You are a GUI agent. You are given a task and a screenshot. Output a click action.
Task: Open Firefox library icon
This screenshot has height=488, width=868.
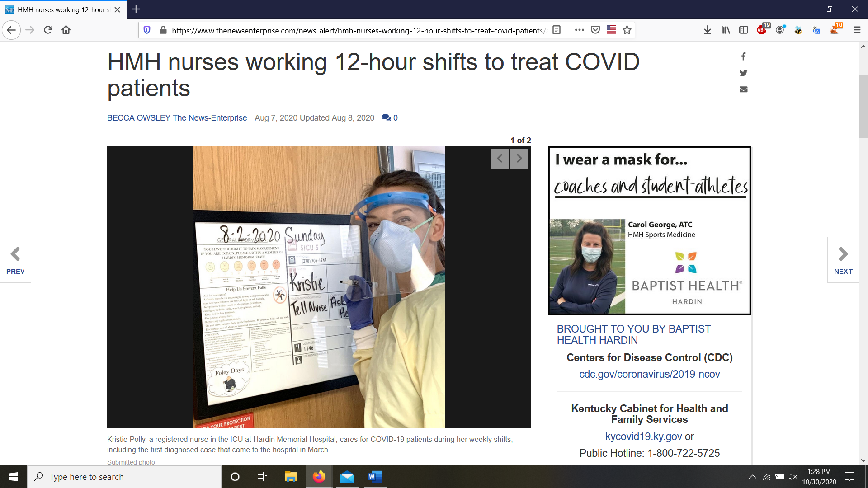(726, 30)
